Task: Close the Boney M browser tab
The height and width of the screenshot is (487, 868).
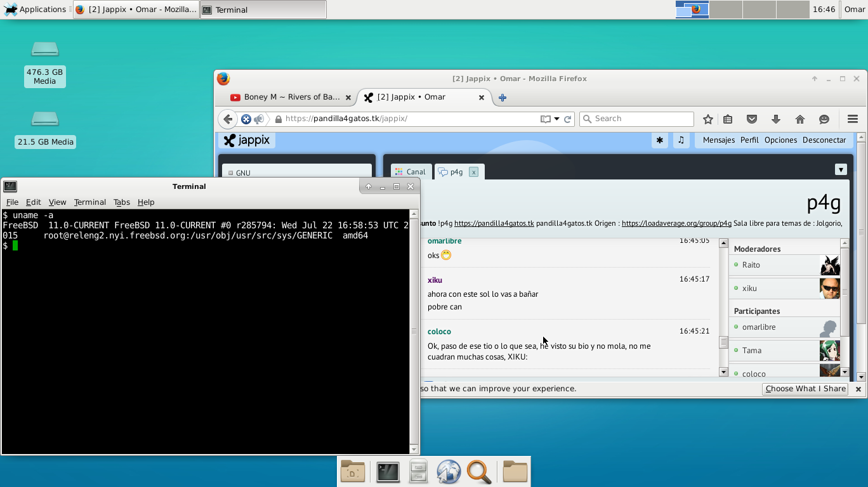Action: 348,98
